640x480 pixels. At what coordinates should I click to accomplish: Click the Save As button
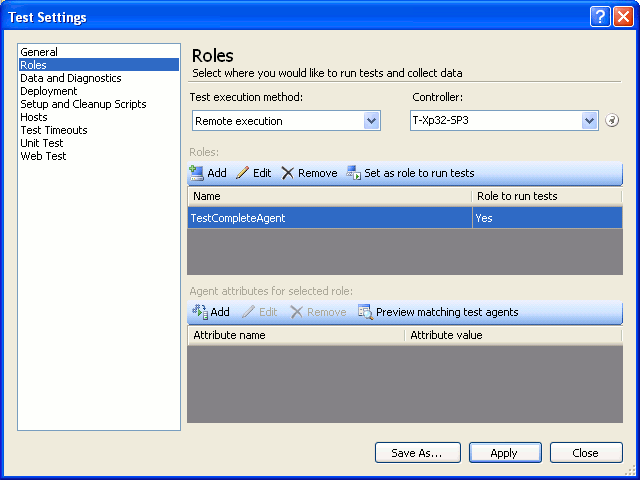[417, 453]
